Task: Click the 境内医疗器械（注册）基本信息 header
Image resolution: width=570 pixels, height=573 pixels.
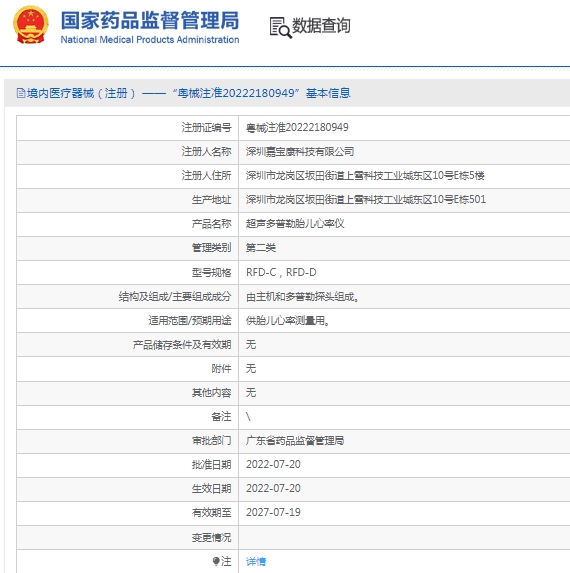Action: click(x=189, y=93)
